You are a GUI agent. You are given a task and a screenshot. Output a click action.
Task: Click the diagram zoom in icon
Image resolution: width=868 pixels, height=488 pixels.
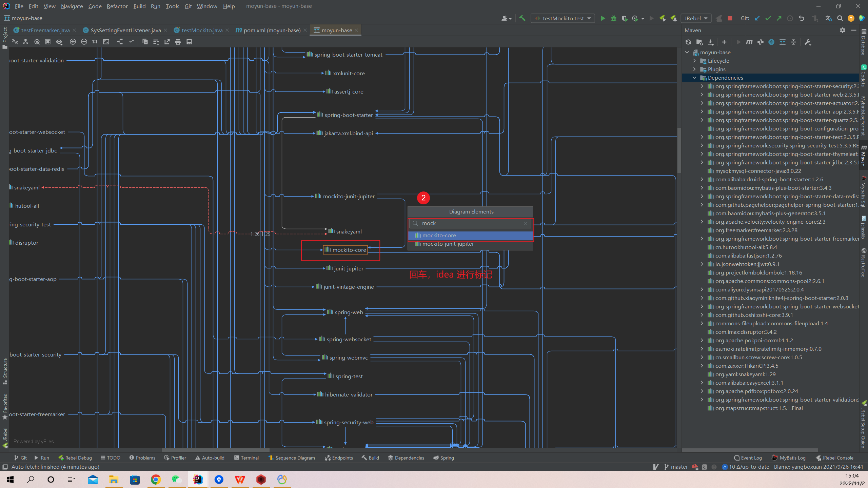[x=73, y=42]
